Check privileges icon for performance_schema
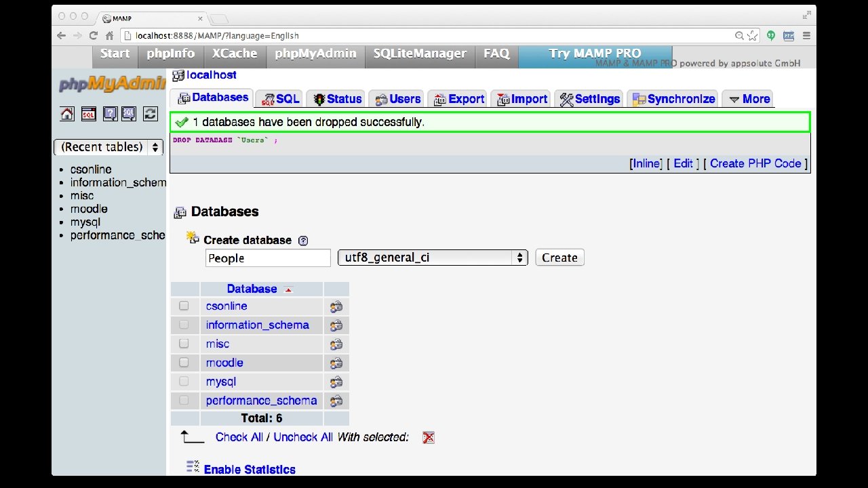The image size is (868, 488). pos(336,401)
